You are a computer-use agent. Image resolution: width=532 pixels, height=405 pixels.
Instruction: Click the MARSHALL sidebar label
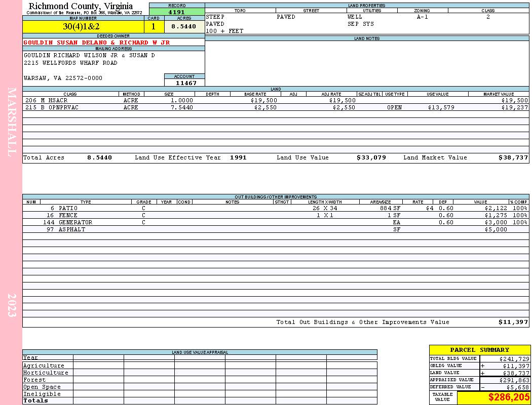[12, 122]
